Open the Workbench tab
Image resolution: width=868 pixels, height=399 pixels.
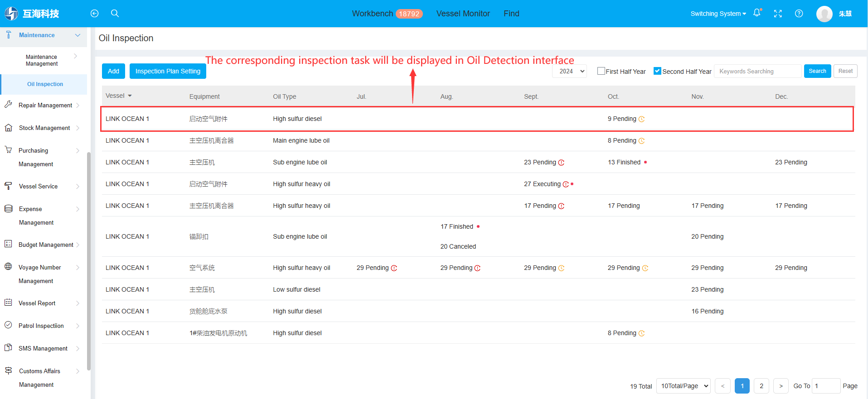click(x=373, y=14)
